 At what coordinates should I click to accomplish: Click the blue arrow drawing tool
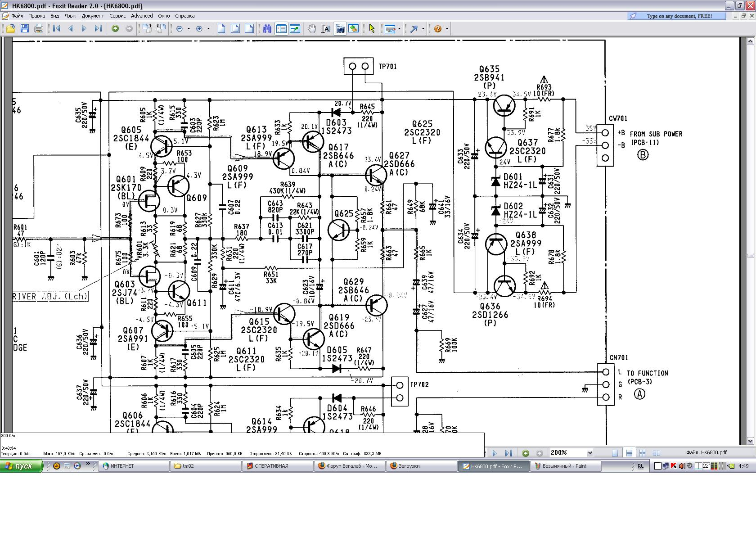(x=414, y=29)
